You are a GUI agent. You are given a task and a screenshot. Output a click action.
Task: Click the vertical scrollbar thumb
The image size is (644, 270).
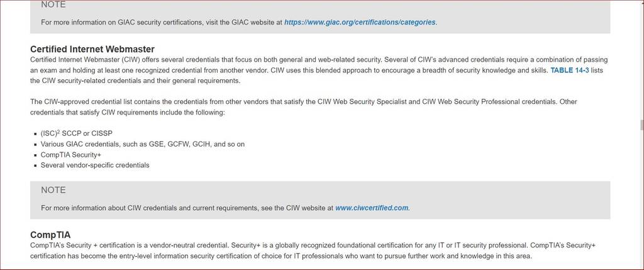click(641, 125)
